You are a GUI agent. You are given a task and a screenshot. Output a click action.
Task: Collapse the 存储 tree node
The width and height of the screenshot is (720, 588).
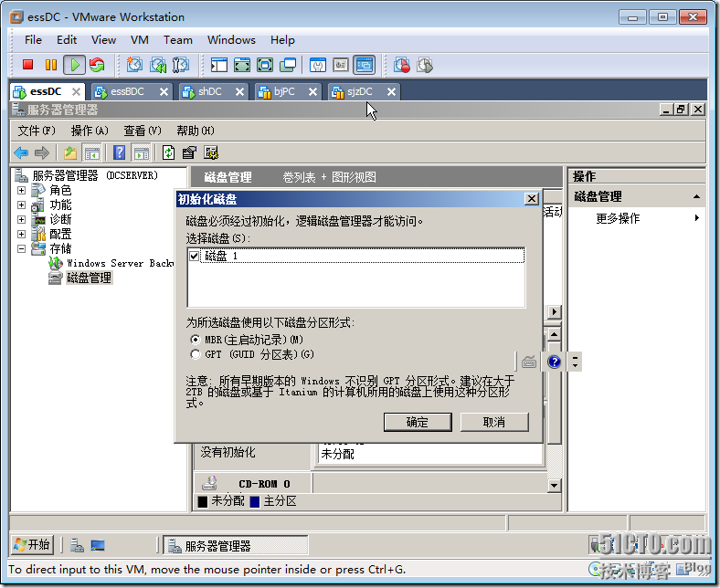21,248
